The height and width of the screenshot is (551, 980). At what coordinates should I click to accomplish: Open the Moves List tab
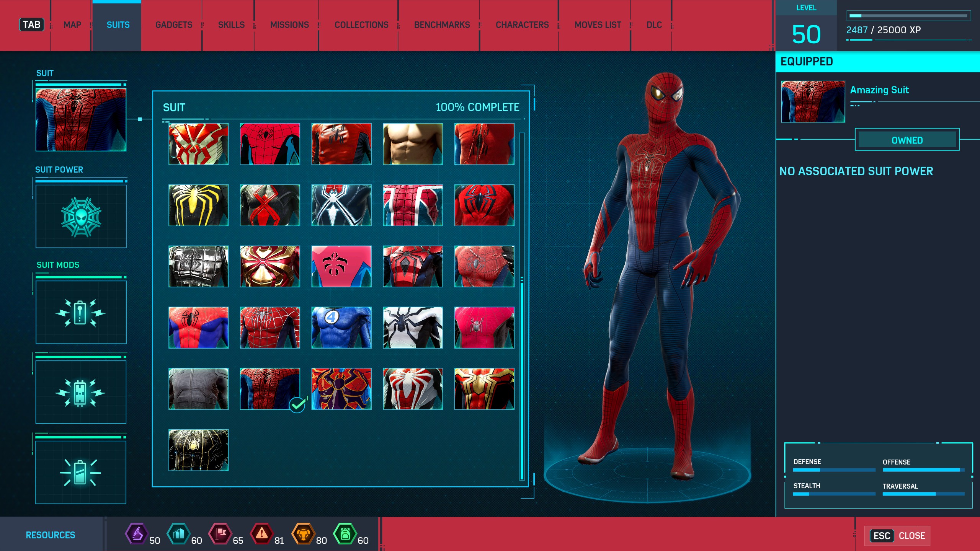tap(597, 25)
